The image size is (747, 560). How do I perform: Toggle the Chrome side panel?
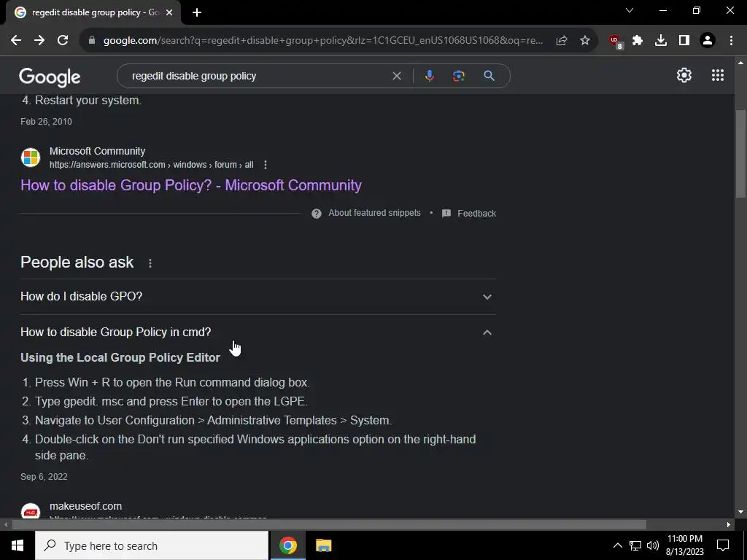[684, 41]
